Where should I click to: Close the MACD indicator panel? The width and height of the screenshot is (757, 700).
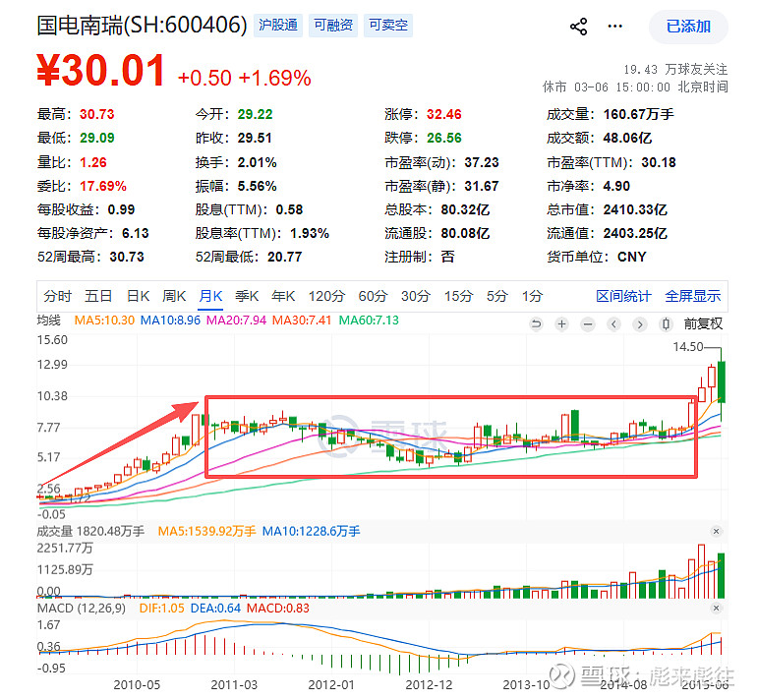[x=716, y=608]
